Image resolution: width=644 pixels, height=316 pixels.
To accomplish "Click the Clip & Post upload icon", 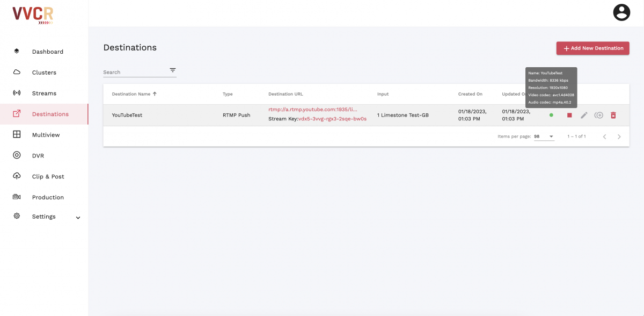I will (17, 176).
